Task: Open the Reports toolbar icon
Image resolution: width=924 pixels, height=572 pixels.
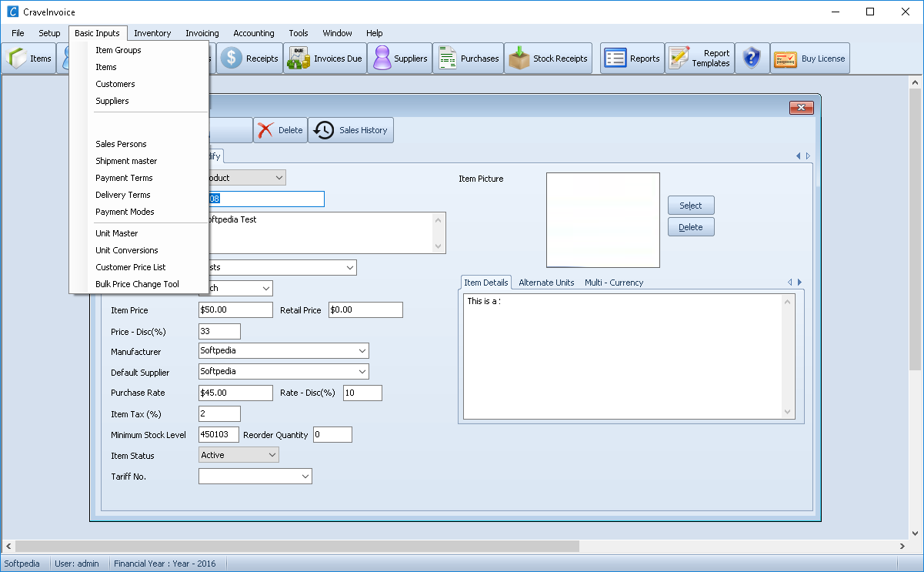Action: (632, 59)
